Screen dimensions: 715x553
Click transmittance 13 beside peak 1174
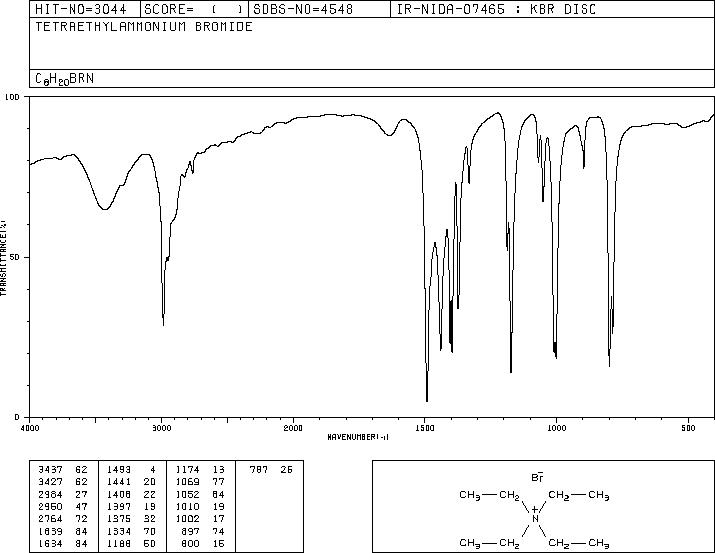(x=218, y=470)
